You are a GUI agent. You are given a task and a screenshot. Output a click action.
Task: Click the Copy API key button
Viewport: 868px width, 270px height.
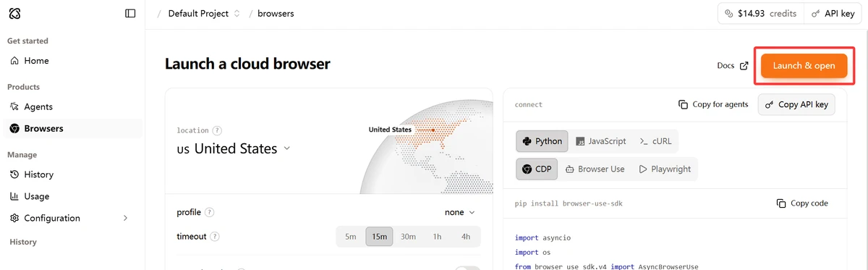(x=796, y=104)
